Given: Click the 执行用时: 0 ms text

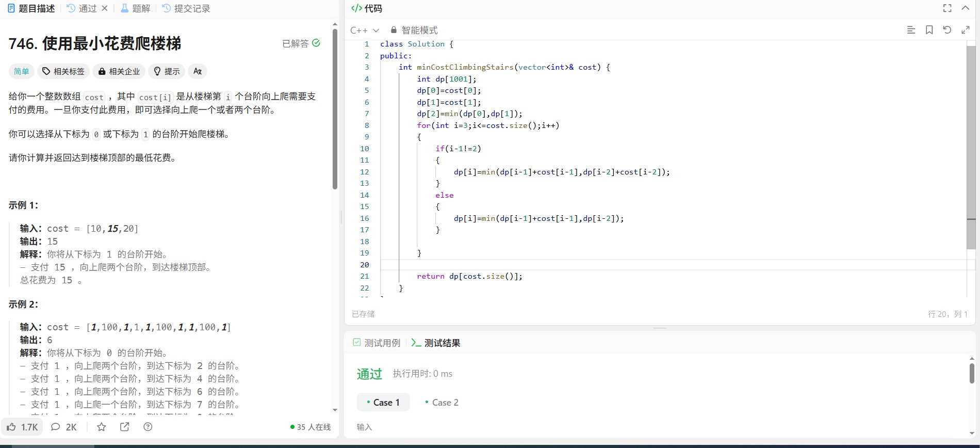Looking at the screenshot, I should [x=422, y=374].
